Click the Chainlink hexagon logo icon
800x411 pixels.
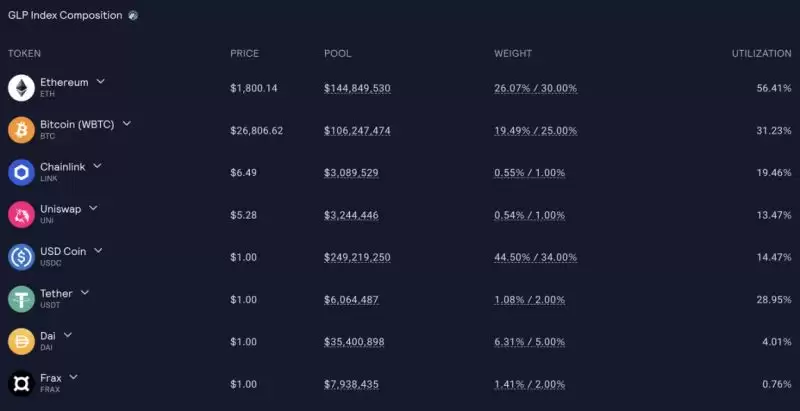click(x=21, y=172)
